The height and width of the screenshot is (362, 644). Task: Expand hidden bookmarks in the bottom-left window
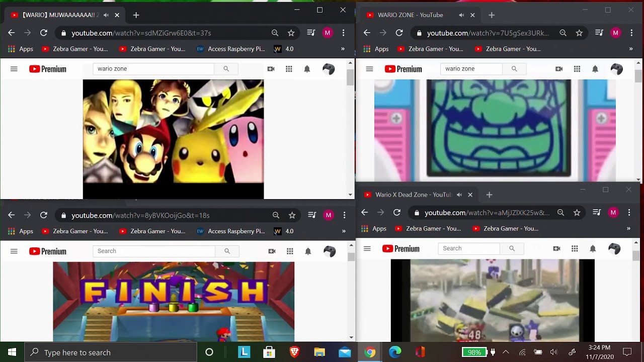point(344,231)
